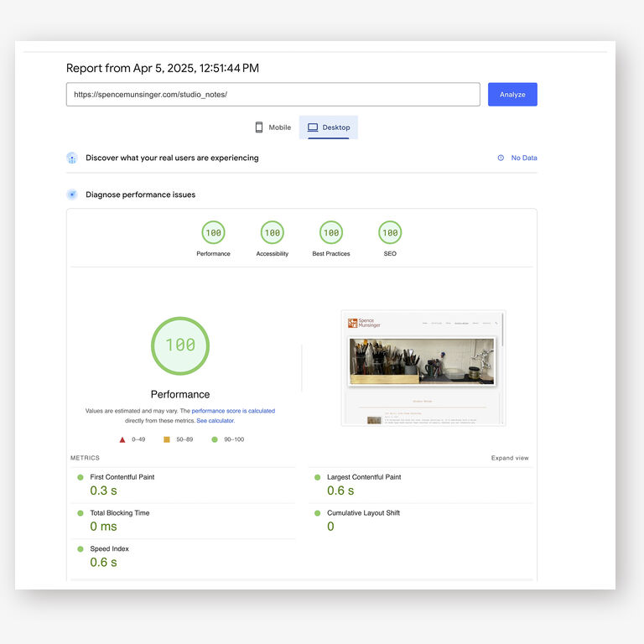The width and height of the screenshot is (644, 644).
Task: Switch to the Mobile tab
Action: pos(273,127)
